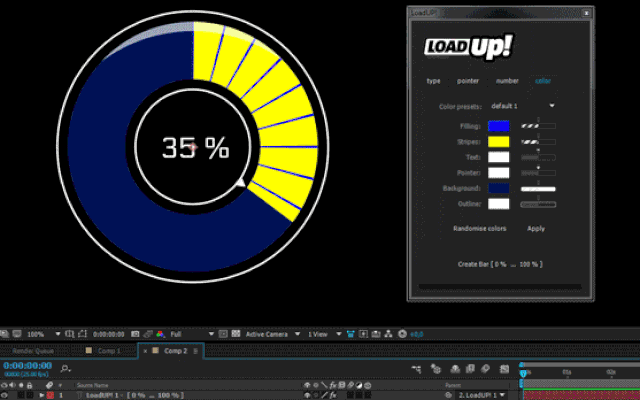Open the Render Queue tab
The image size is (640, 400).
[33, 351]
